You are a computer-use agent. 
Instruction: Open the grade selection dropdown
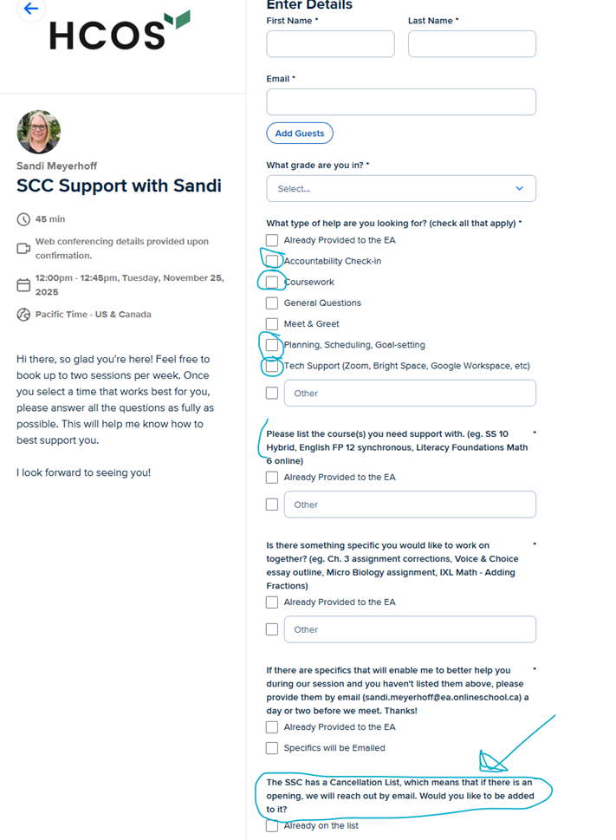coord(400,188)
